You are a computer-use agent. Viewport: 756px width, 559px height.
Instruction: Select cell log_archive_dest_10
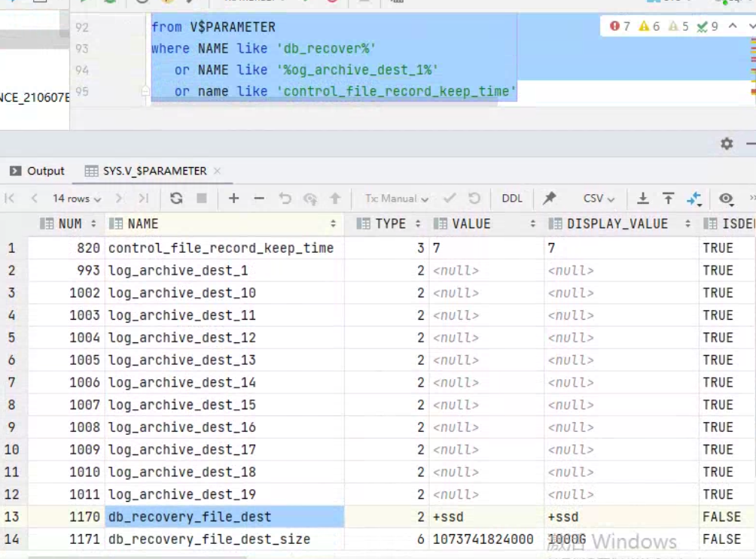point(224,293)
